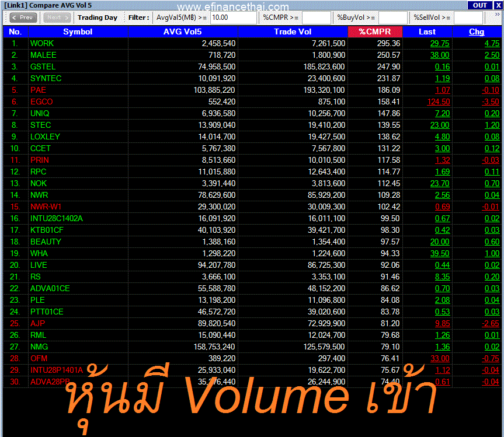Click PAE average volume 103,885,220

tap(214, 90)
